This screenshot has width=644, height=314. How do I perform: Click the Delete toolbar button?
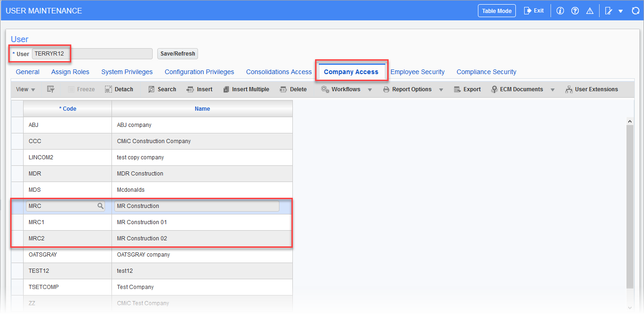point(293,89)
